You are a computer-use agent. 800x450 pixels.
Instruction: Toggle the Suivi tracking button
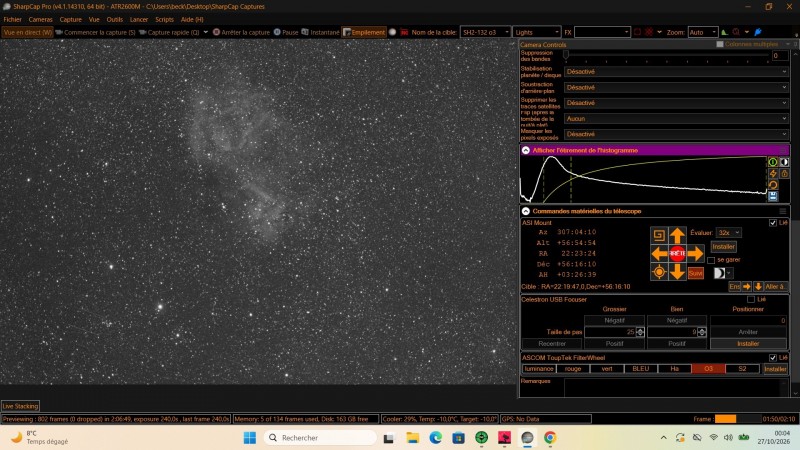coord(695,273)
